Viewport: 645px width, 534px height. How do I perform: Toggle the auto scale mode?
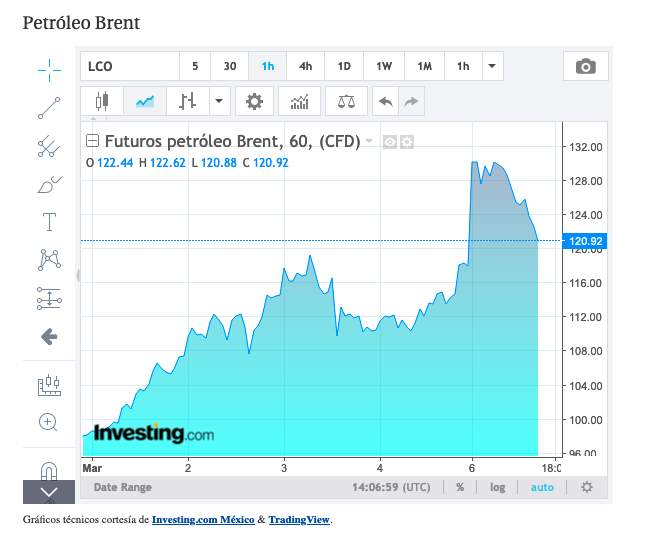[542, 487]
